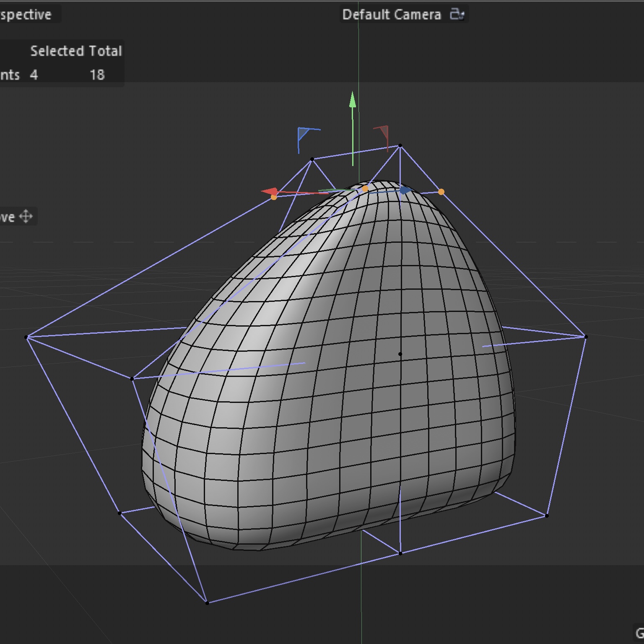Click the blue corner plane handle
This screenshot has height=644, width=644.
pyautogui.click(x=304, y=135)
